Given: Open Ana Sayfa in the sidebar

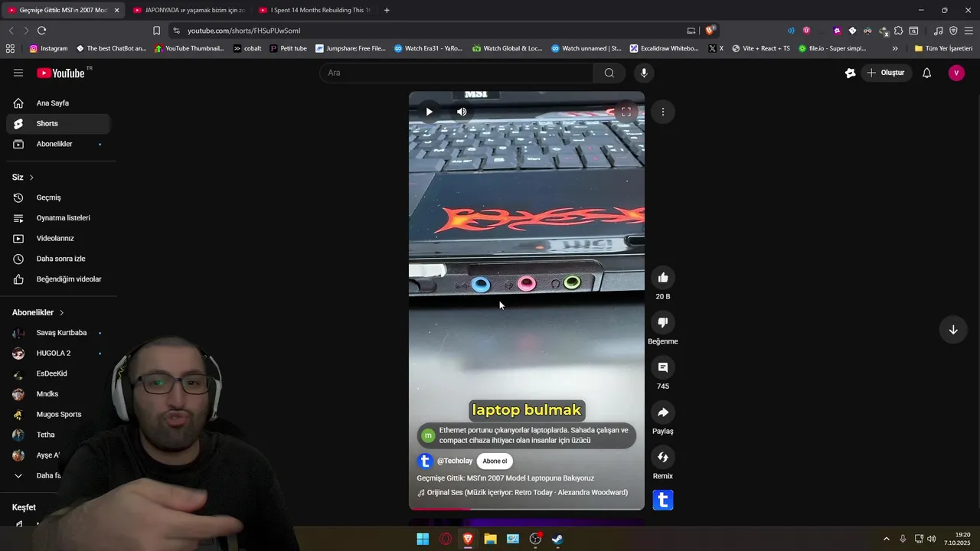Looking at the screenshot, I should (58, 103).
